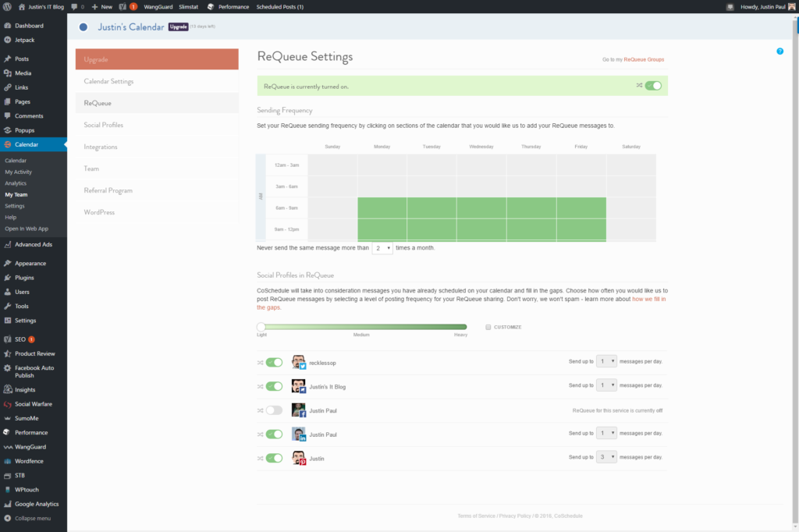Open the times-a-month limit dropdown
799x532 pixels.
382,248
